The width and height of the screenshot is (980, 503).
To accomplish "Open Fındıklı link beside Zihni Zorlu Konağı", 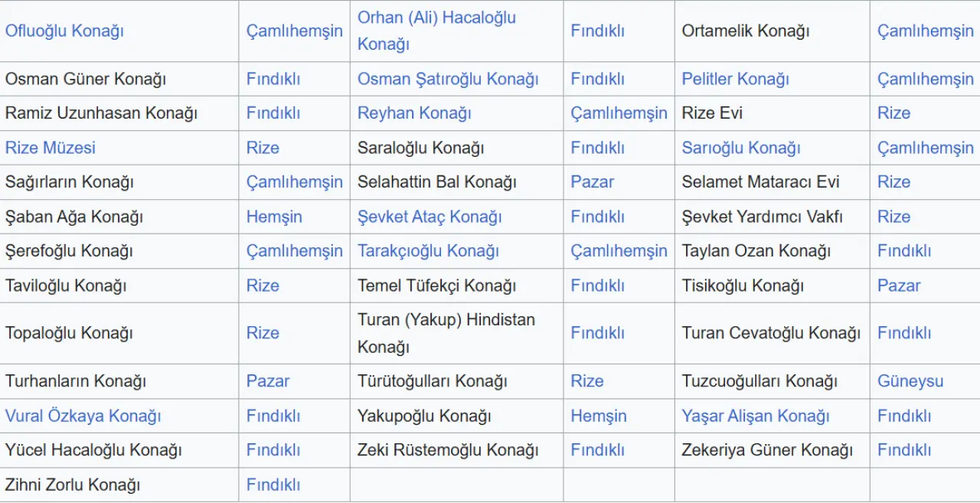I will [273, 485].
